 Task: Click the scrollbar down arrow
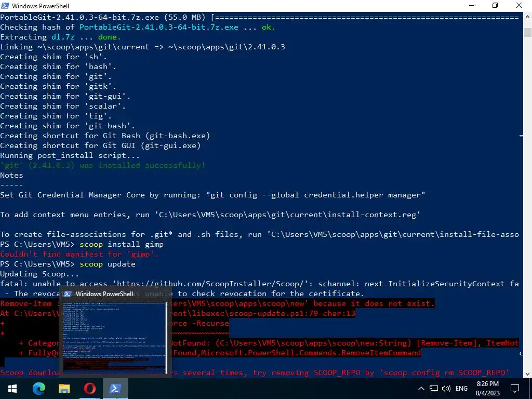tap(528, 374)
